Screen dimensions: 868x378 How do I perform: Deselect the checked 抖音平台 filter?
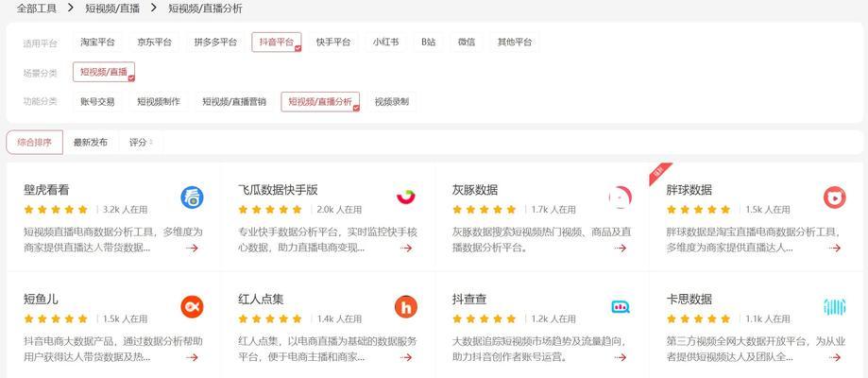[276, 43]
